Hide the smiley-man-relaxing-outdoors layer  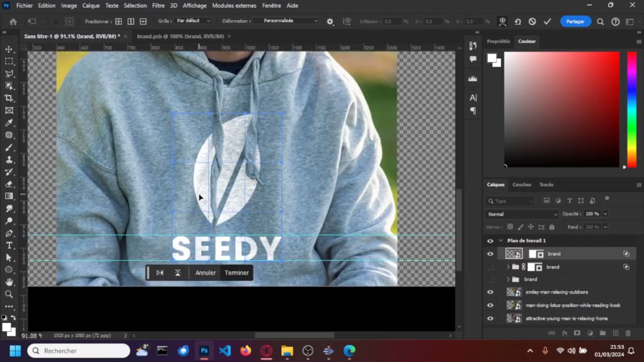tap(490, 292)
